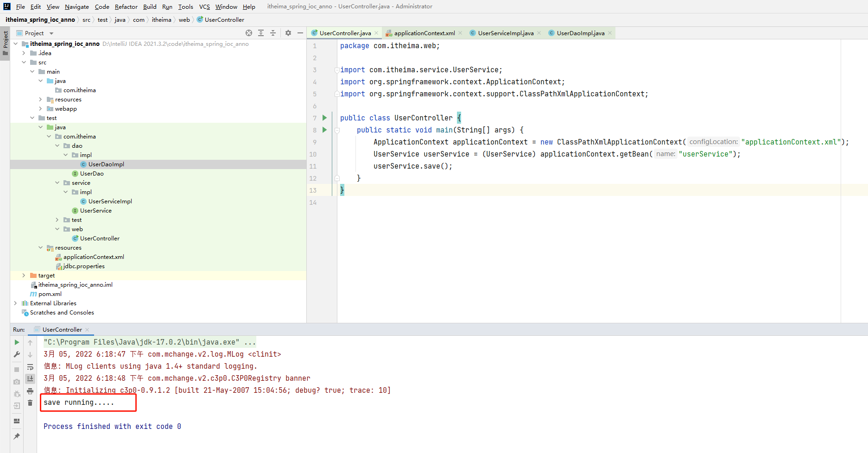Click the stop process square icon
Screen dimensions: 868x453
pyautogui.click(x=17, y=370)
